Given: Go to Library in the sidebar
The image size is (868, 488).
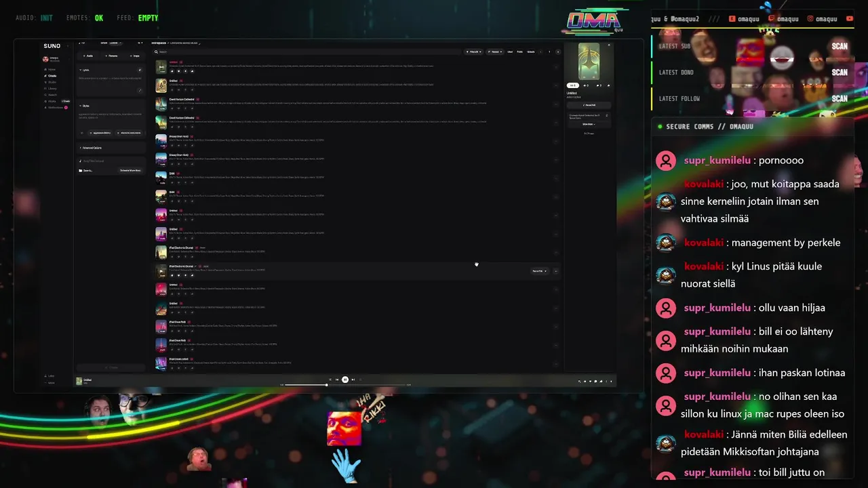Looking at the screenshot, I should coord(52,89).
